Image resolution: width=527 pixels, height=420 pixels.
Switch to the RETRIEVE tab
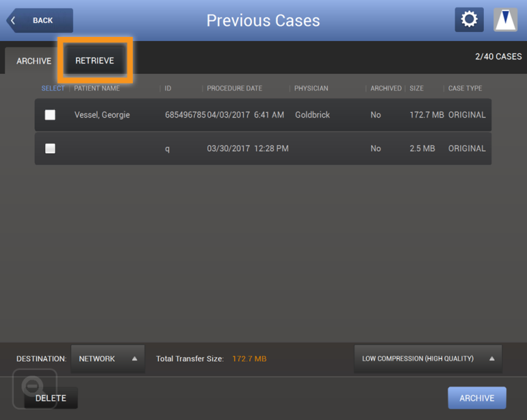tap(95, 61)
